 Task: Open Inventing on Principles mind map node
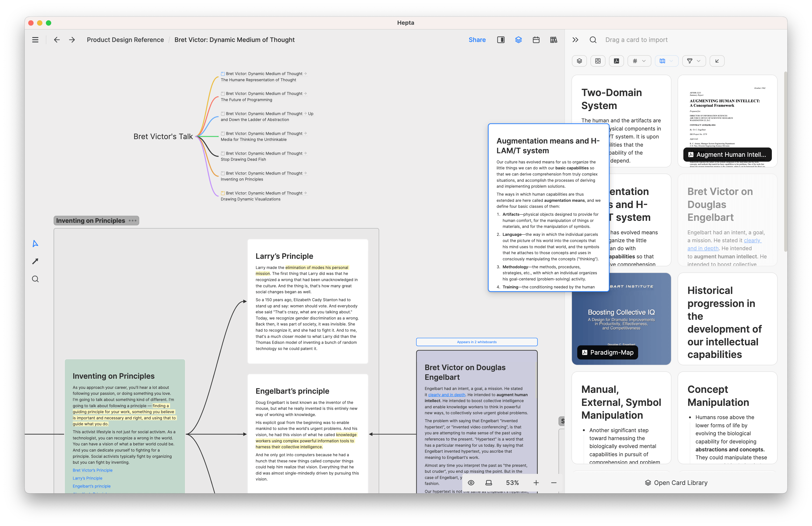(264, 176)
